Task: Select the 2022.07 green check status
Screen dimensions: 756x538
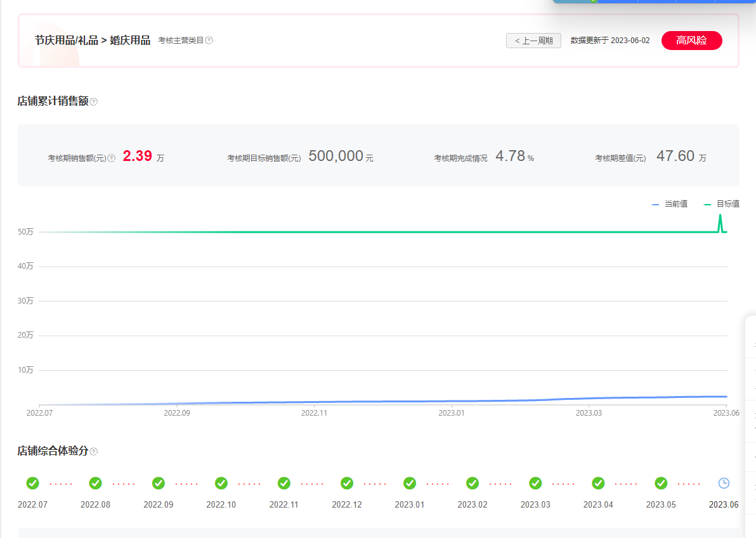Action: [33, 483]
